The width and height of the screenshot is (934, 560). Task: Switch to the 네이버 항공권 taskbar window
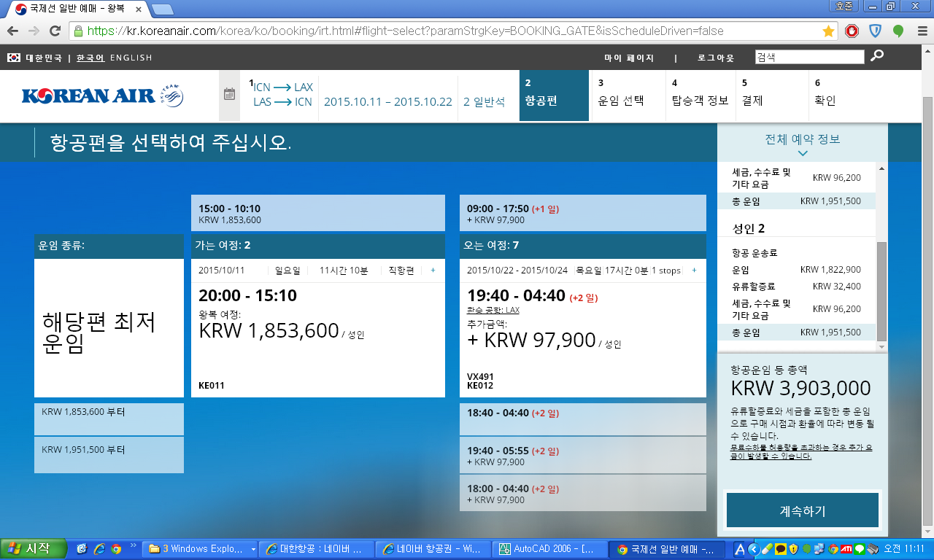point(433,549)
